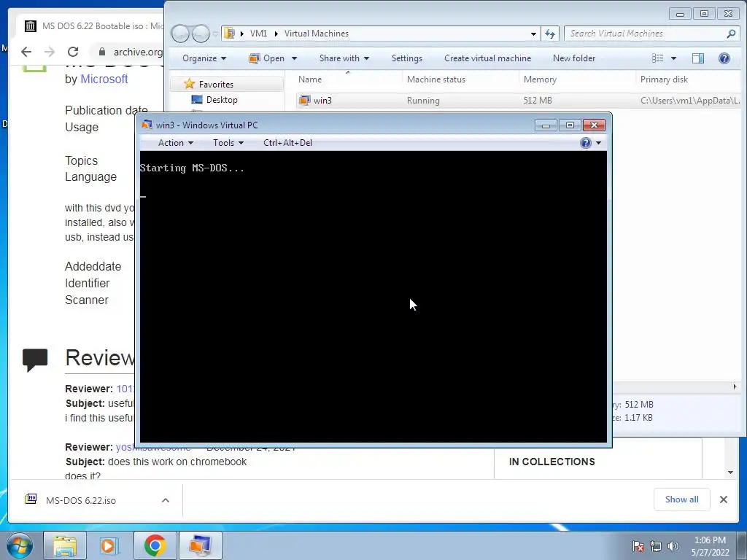The width and height of the screenshot is (747, 560).
Task: Click Explorer forward navigation button
Action: point(201,34)
